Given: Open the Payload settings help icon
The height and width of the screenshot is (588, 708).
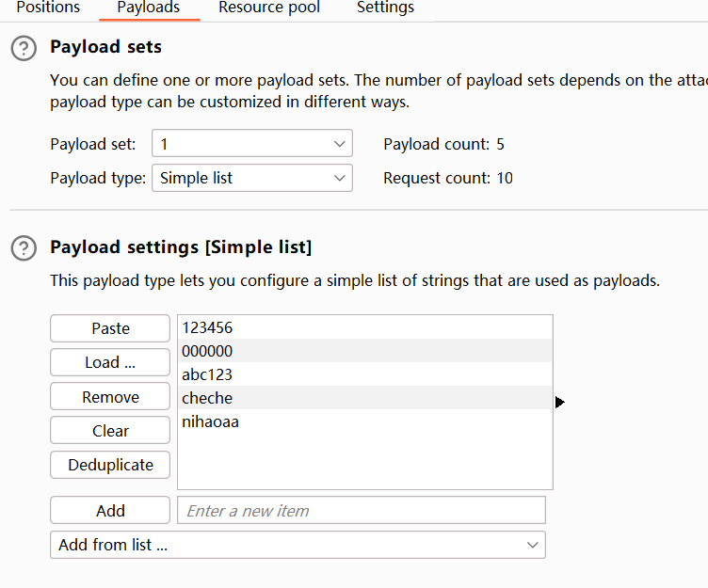Looking at the screenshot, I should [x=24, y=248].
